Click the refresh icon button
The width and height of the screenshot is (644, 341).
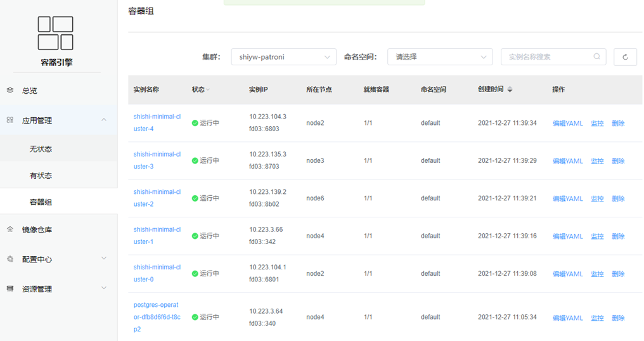click(x=625, y=57)
